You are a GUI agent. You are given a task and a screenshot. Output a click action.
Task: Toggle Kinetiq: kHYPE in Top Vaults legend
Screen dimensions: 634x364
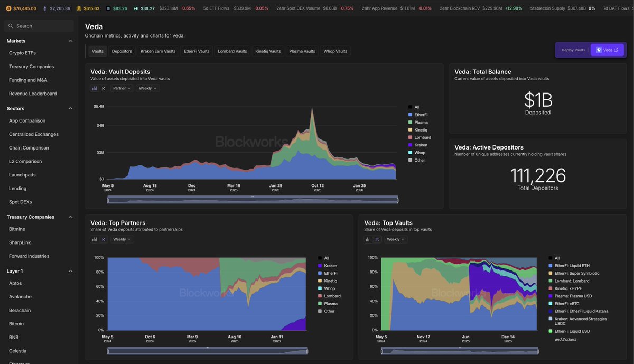(566, 288)
